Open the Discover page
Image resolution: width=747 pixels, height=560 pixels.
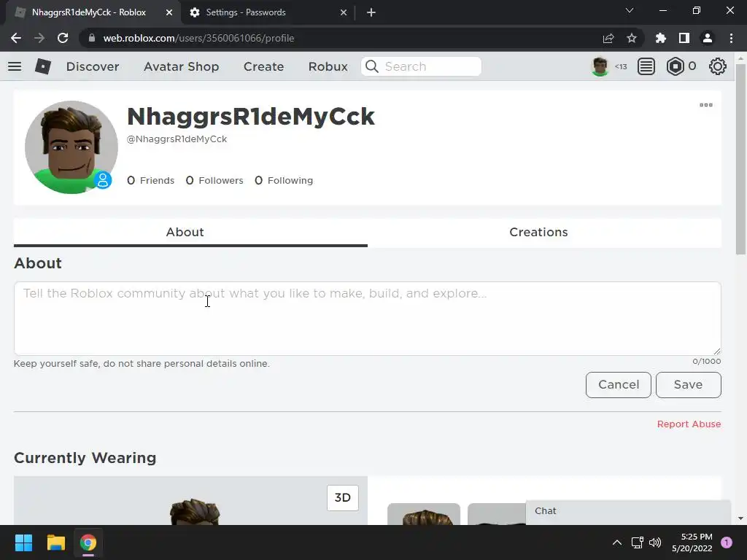point(93,66)
